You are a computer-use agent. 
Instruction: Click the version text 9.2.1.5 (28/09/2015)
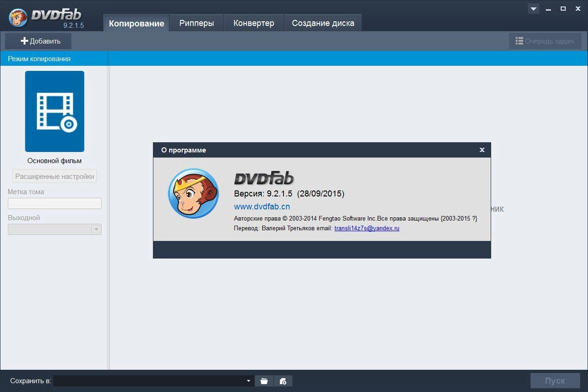tap(289, 193)
